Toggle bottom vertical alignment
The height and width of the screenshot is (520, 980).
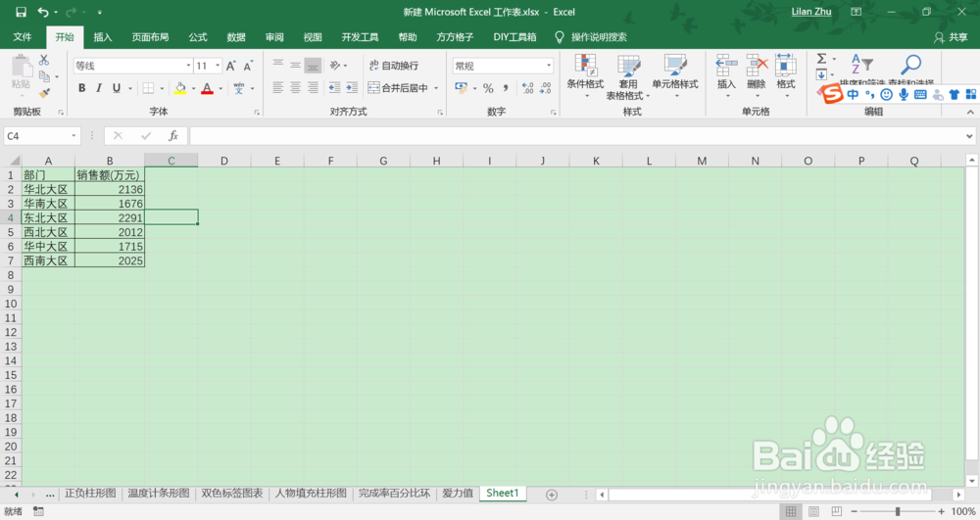coord(314,66)
